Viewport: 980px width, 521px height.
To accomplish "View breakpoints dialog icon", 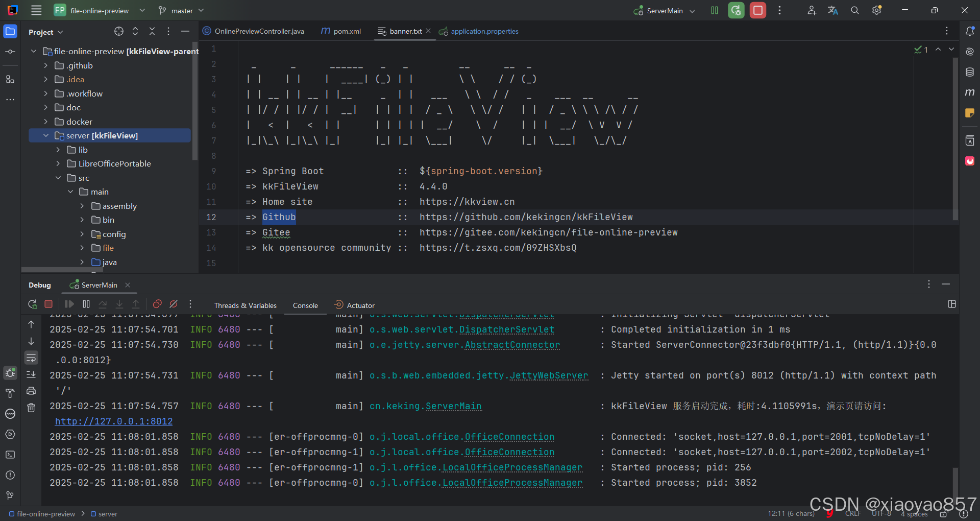I will pyautogui.click(x=157, y=304).
